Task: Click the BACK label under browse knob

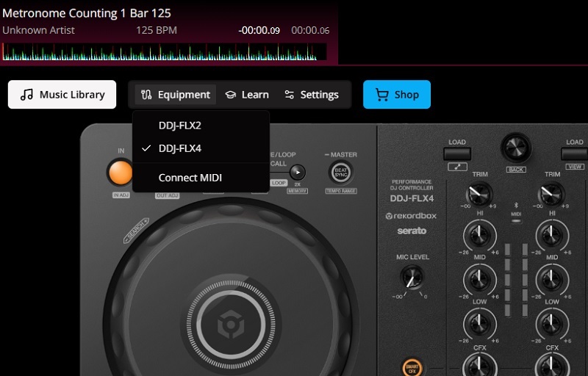Action: [516, 170]
